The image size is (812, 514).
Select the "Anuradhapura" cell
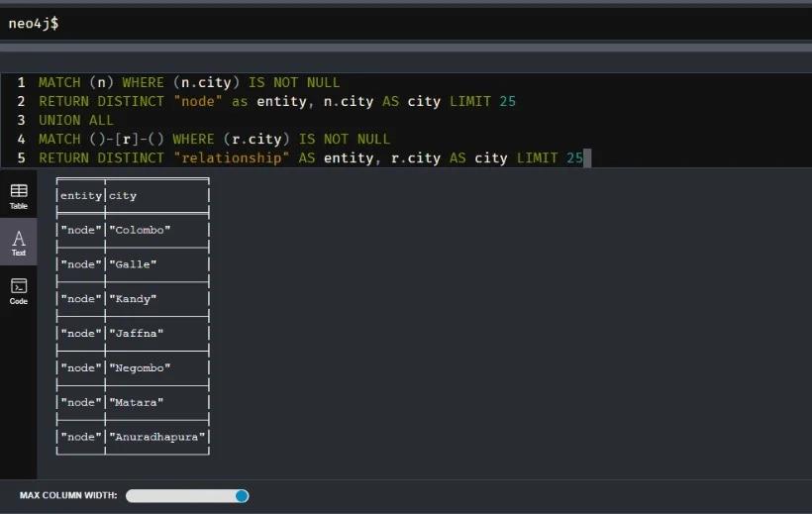tap(156, 437)
